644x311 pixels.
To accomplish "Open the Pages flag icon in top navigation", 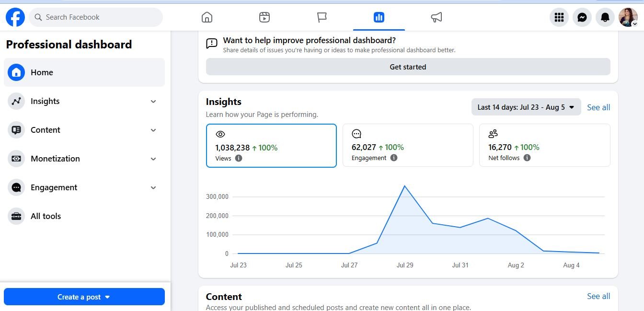I will [x=322, y=17].
